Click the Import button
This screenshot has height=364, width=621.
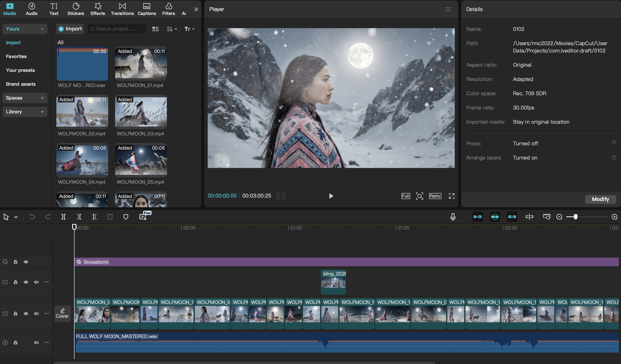coord(70,29)
